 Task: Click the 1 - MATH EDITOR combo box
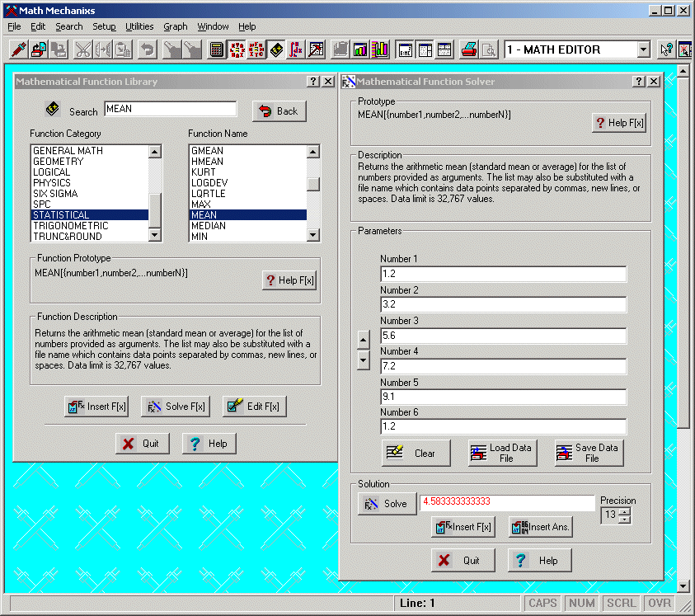pos(577,49)
